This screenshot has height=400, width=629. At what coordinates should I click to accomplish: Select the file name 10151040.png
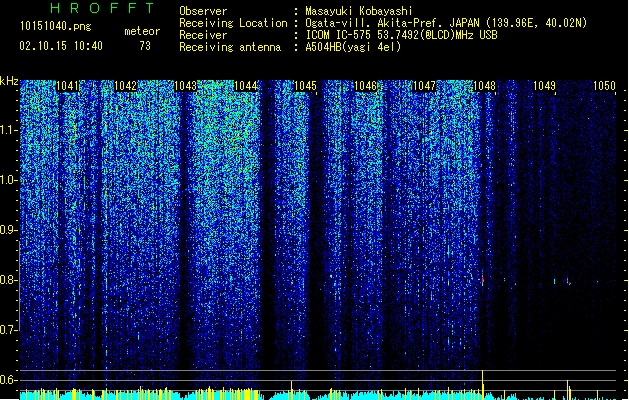click(56, 26)
